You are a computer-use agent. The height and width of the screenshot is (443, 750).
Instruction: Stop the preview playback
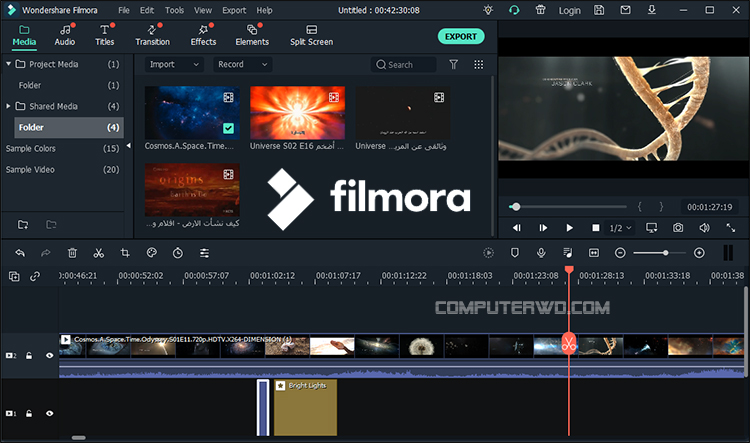[596, 228]
